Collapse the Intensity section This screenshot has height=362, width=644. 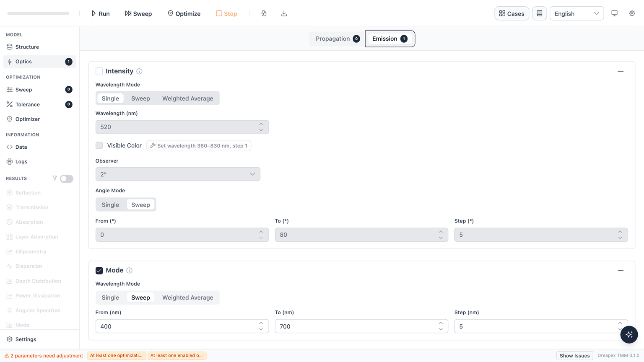tap(621, 72)
